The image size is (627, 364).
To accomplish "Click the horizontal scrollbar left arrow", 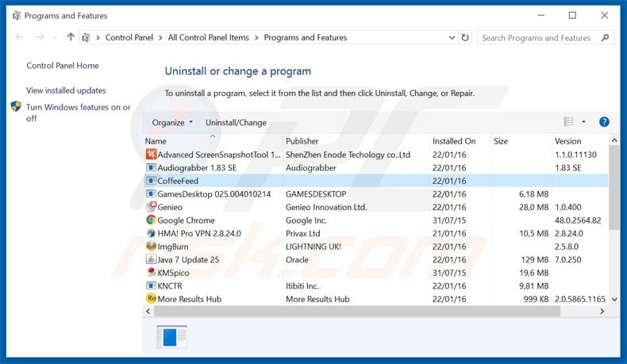I will pyautogui.click(x=148, y=311).
